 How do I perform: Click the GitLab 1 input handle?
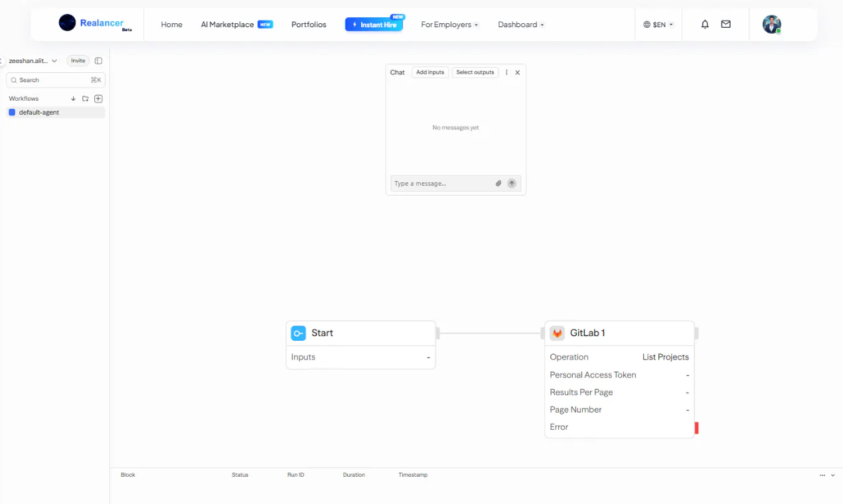point(542,333)
